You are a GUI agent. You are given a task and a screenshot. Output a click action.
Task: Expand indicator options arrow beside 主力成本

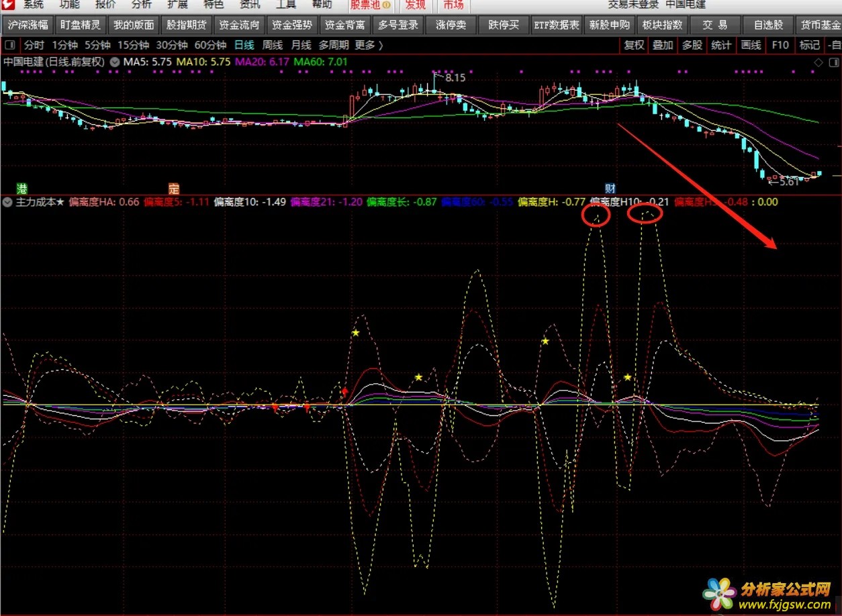pyautogui.click(x=7, y=201)
